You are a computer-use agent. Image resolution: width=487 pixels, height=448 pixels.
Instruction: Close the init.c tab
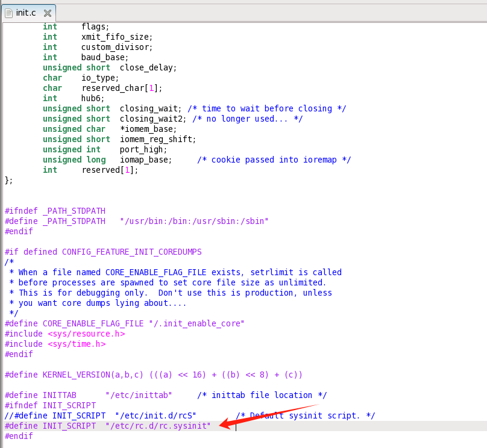[x=48, y=13]
